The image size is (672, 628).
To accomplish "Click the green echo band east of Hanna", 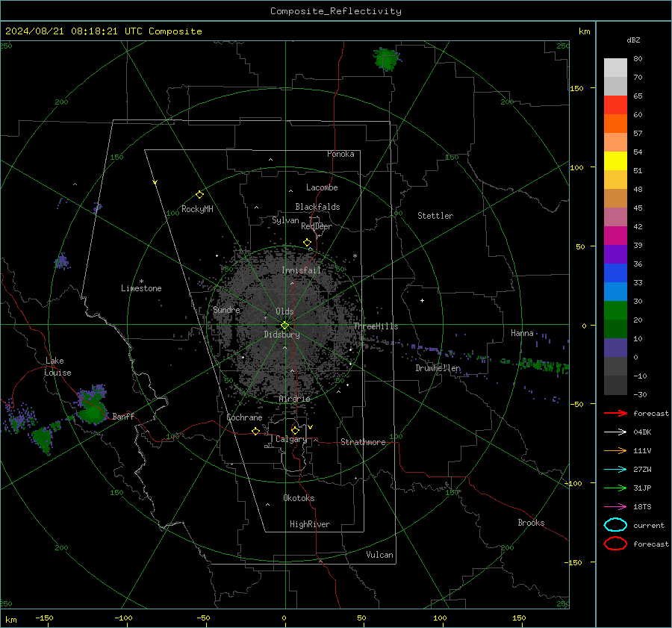I will (x=544, y=366).
